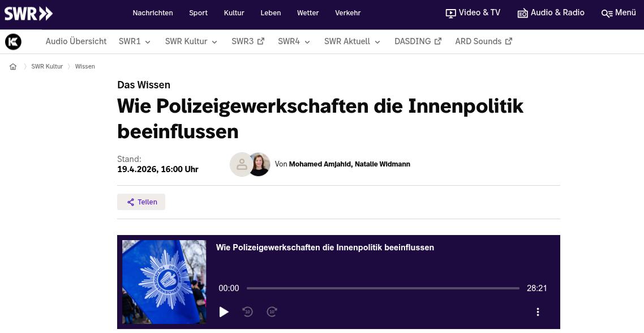Expand the SWR1 dropdown
Screen dimensions: 644x333
pyautogui.click(x=135, y=41)
